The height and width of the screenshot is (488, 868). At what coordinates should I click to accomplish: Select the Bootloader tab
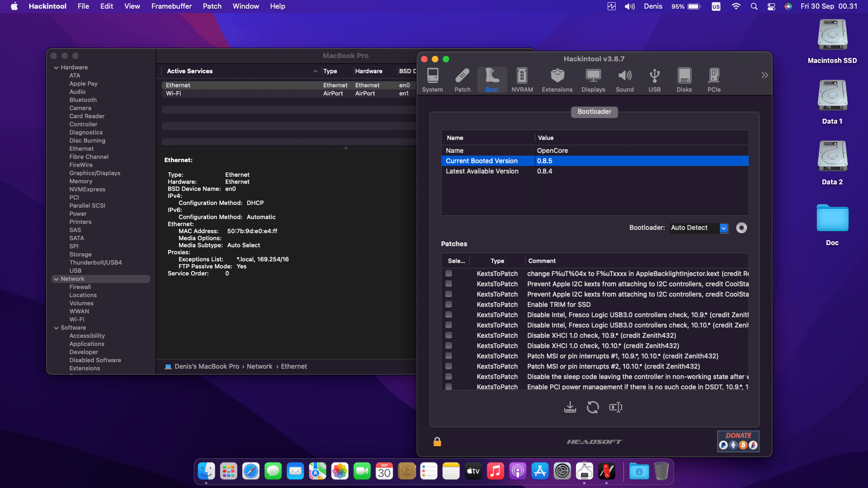[594, 112]
